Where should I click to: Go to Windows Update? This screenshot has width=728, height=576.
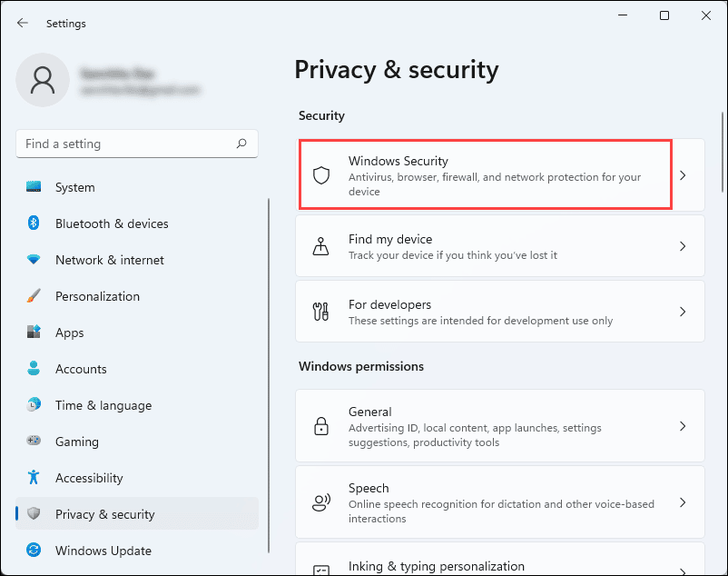coord(137,551)
